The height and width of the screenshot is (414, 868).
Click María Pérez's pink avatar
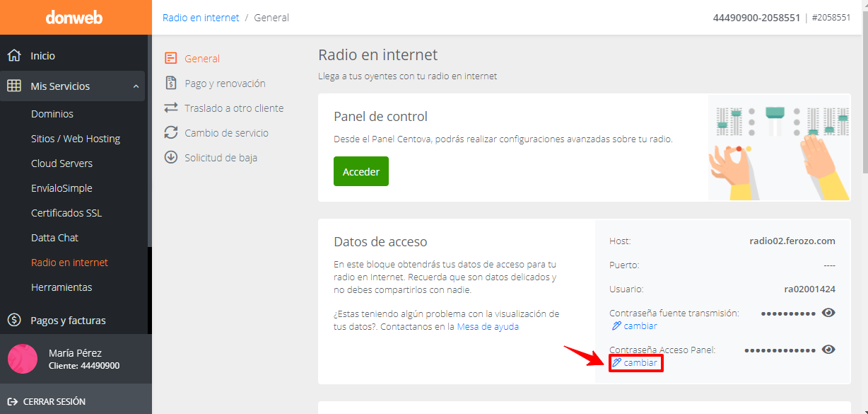[x=23, y=359]
